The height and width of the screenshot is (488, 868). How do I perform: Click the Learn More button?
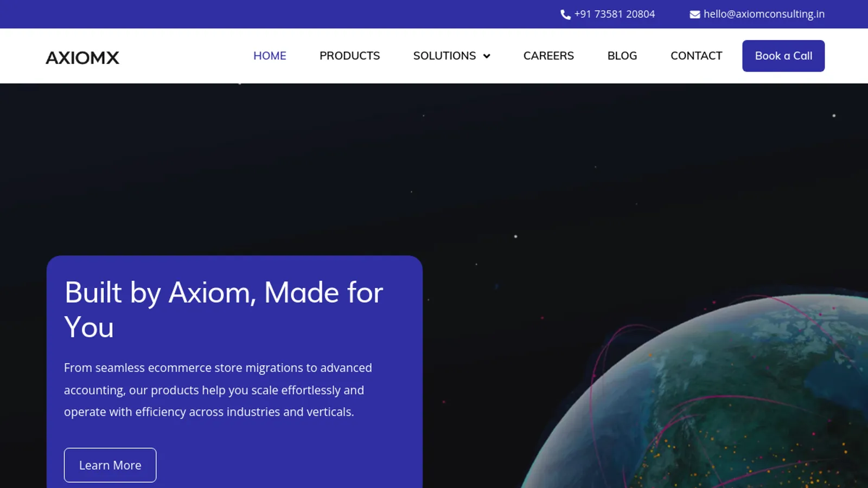(110, 465)
